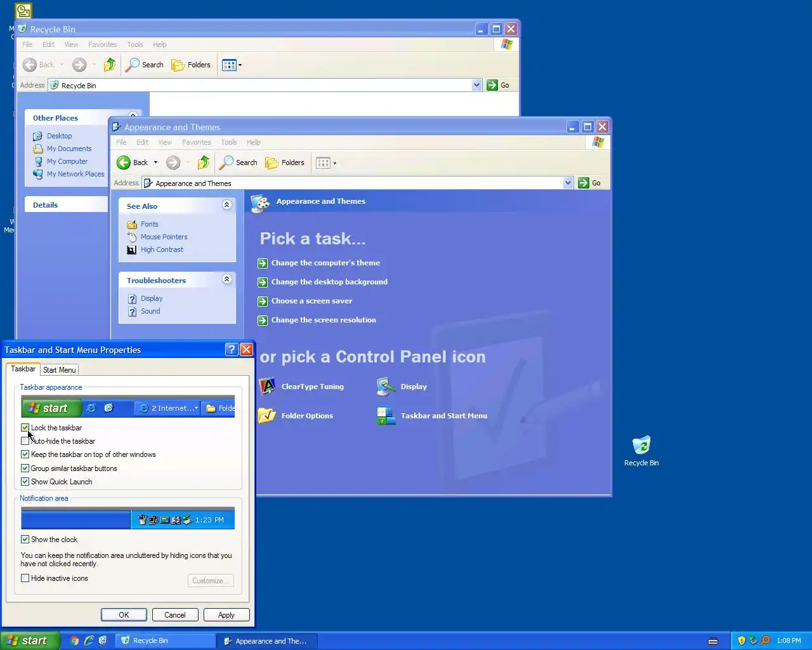Select the Recycle Bin desktop icon

pyautogui.click(x=641, y=451)
